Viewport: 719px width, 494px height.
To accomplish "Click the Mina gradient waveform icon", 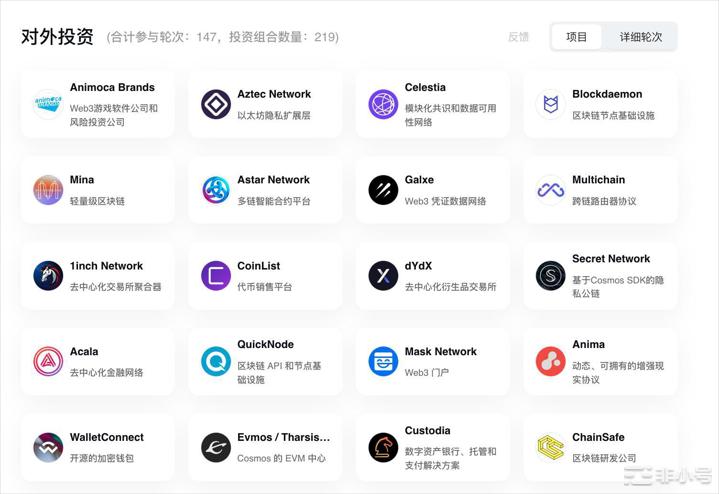I will tap(48, 190).
